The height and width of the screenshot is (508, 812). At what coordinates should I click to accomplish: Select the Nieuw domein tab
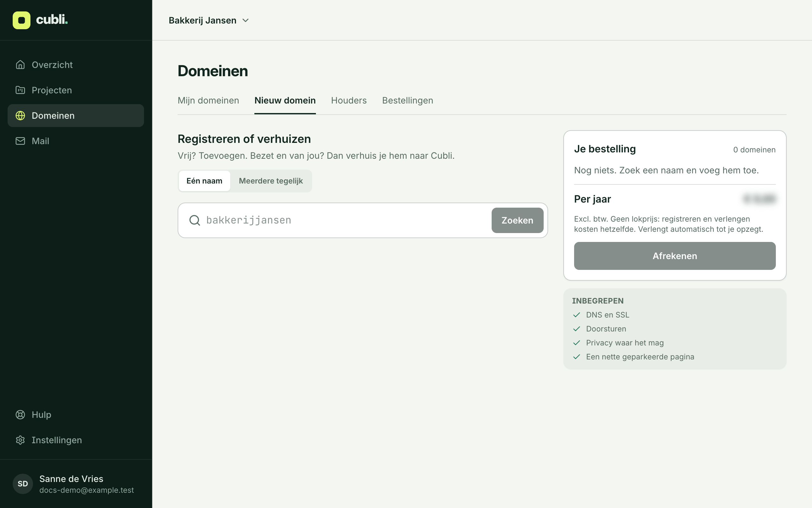pos(285,100)
